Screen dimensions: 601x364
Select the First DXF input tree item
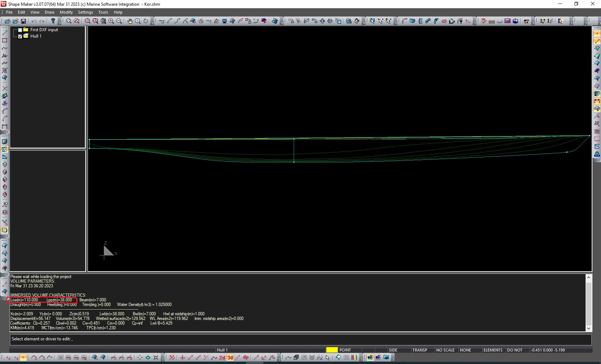coord(44,30)
